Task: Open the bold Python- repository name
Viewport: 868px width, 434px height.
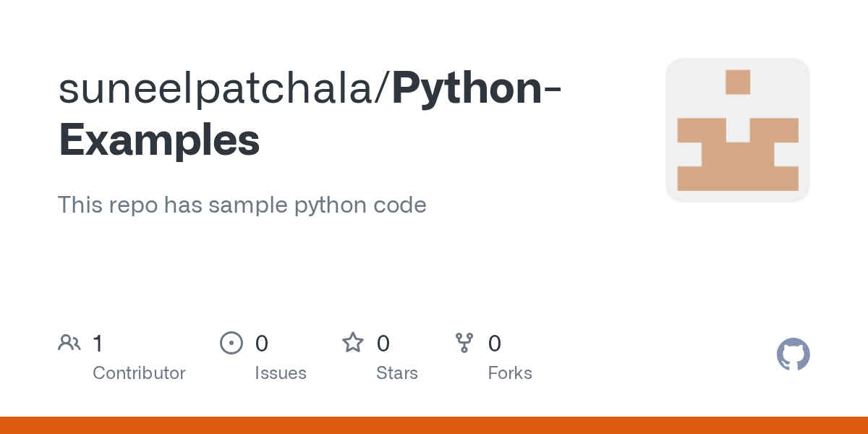Action: 477,88
